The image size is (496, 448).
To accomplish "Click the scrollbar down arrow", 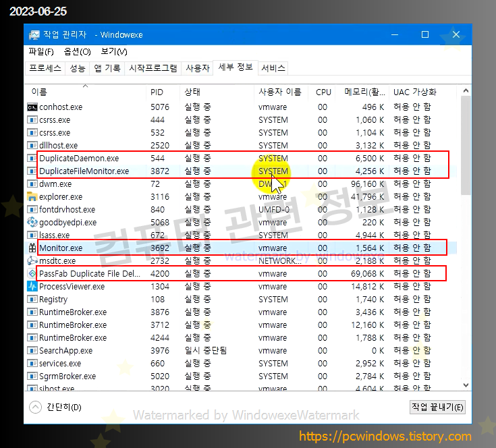I will [466, 385].
